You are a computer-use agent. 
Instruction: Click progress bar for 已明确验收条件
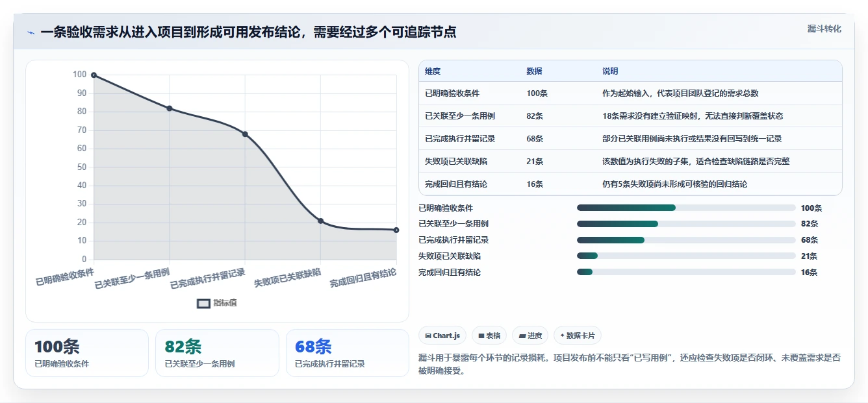[x=686, y=208]
